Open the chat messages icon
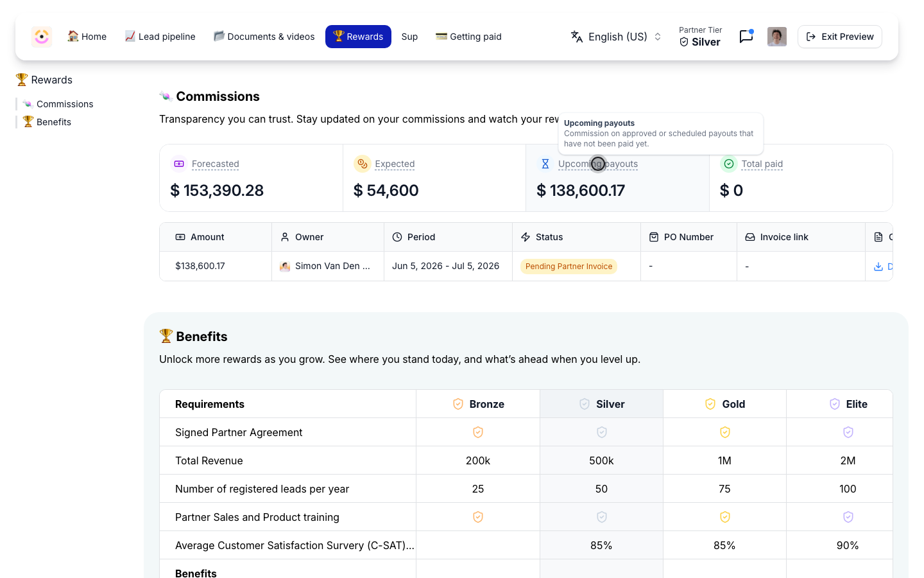Image resolution: width=924 pixels, height=578 pixels. tap(746, 37)
